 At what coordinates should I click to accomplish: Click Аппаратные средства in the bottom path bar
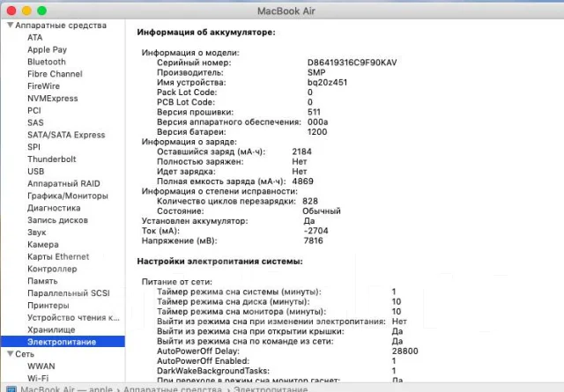click(x=173, y=389)
